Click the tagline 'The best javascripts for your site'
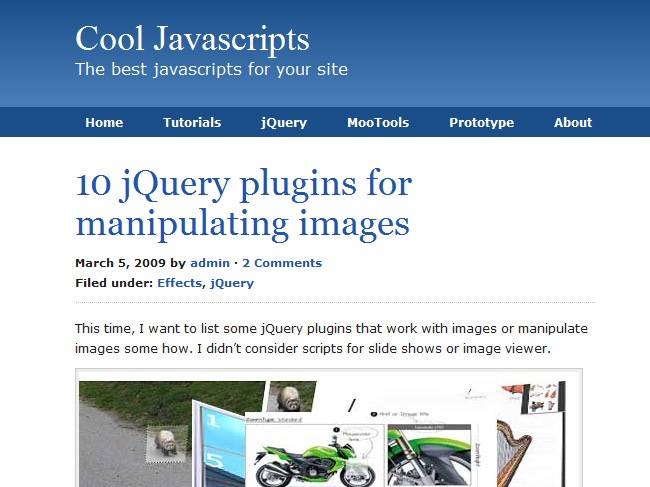The height and width of the screenshot is (487, 650). [x=211, y=69]
